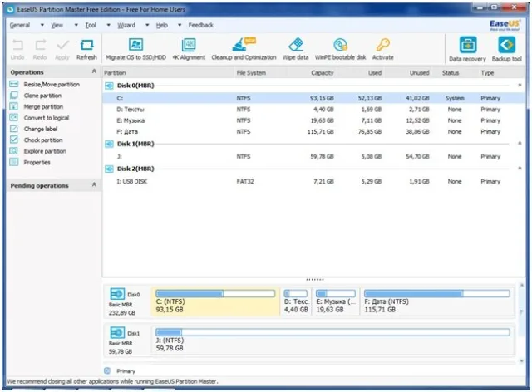Image resolution: width=532 pixels, height=392 pixels.
Task: Collapse the Disk 0(MBR) group
Action: [520, 85]
